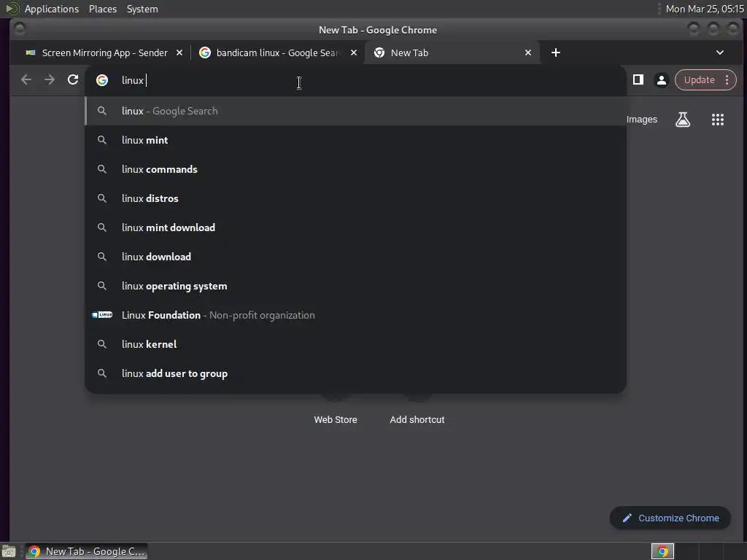Expand the tab search dropdown arrow
747x560 pixels.
[720, 52]
